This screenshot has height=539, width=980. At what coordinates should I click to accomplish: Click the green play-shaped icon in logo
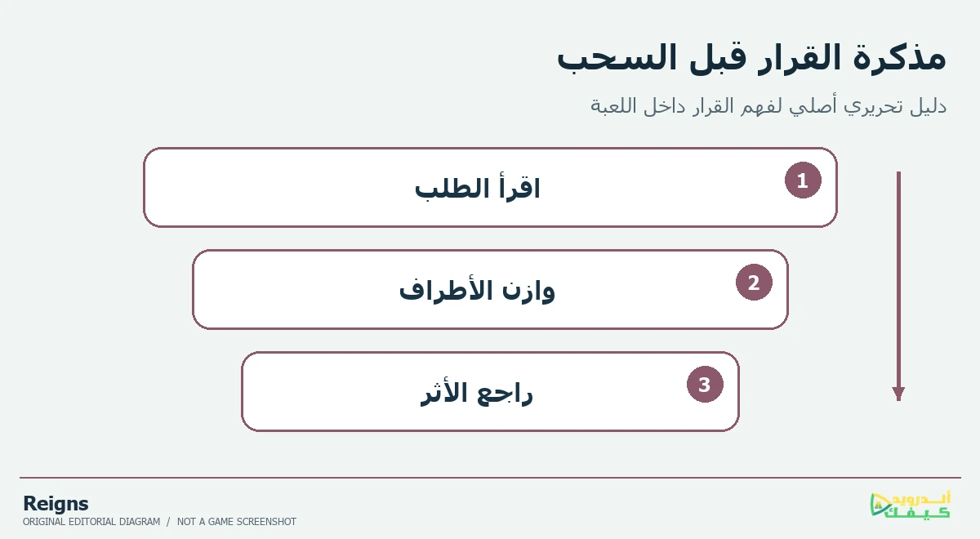pos(882,506)
